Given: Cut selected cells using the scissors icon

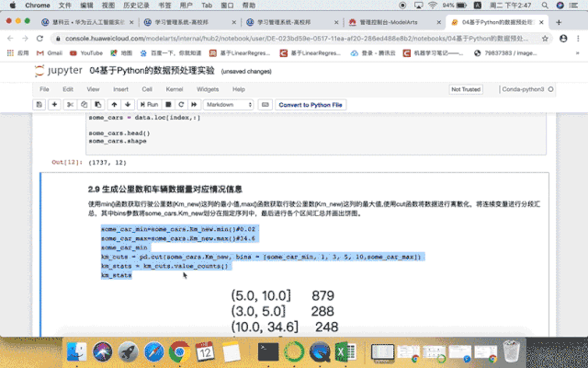Looking at the screenshot, I should pyautogui.click(x=70, y=105).
